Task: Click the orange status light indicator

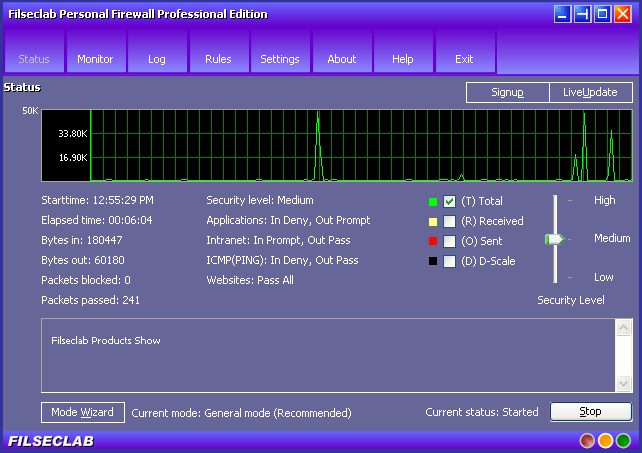Action: [x=605, y=440]
